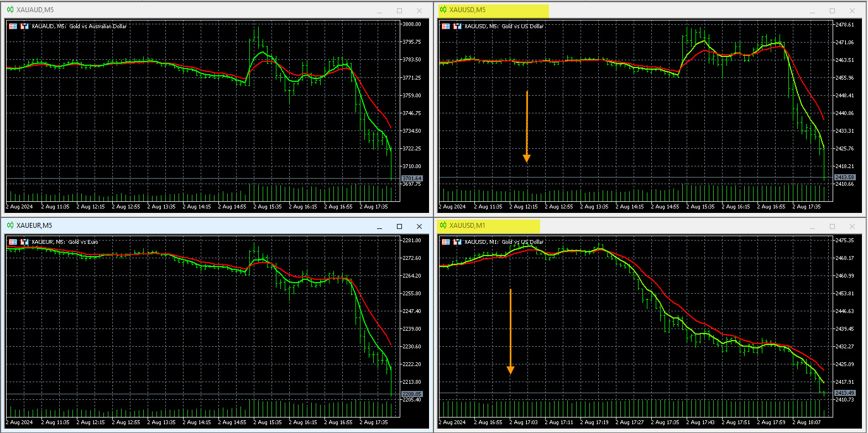Click price level 2463.51 on XAUUSD,M5 scale

tap(845, 60)
